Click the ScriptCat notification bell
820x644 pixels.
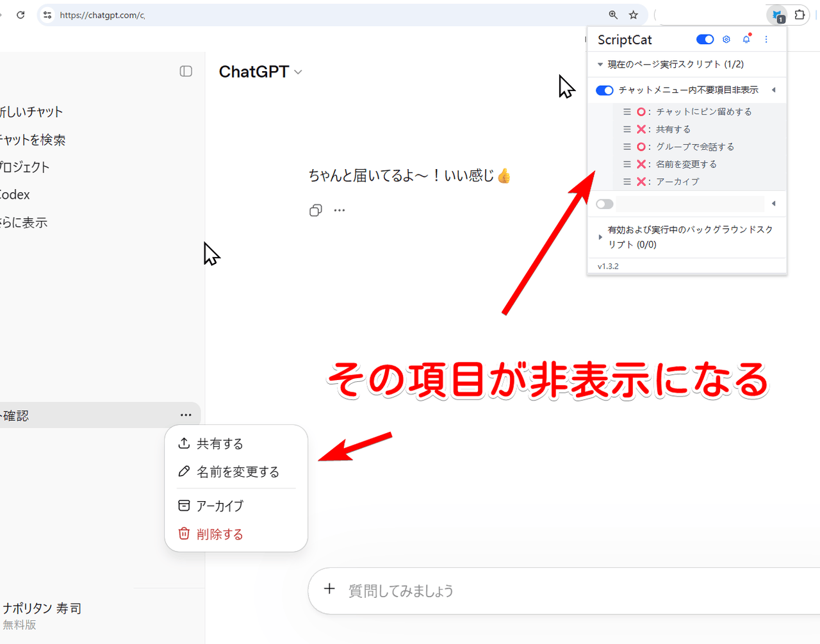[746, 40]
